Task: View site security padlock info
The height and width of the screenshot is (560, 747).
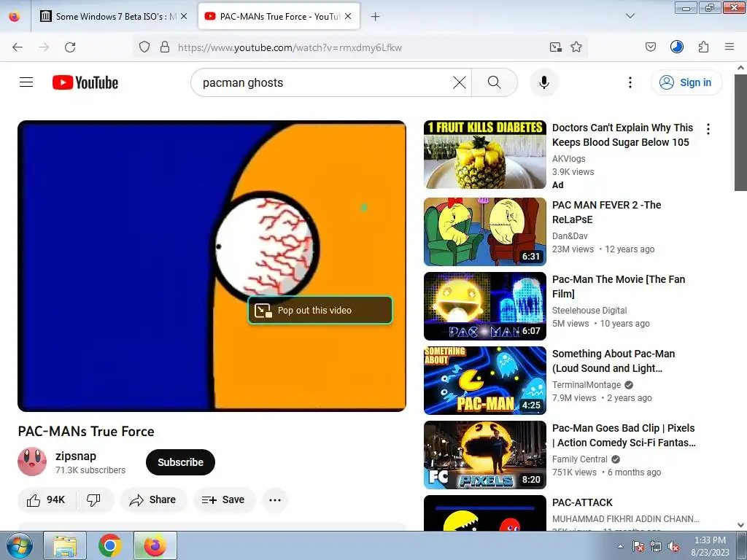Action: click(x=165, y=47)
